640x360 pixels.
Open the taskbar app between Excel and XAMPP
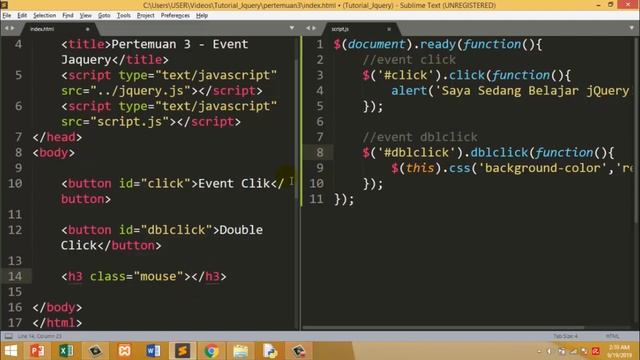(x=96, y=351)
